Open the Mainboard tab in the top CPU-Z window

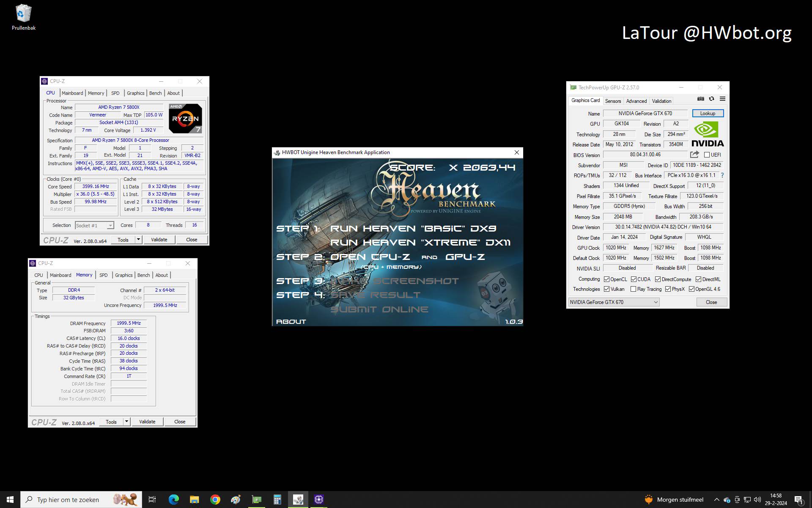pyautogui.click(x=72, y=93)
